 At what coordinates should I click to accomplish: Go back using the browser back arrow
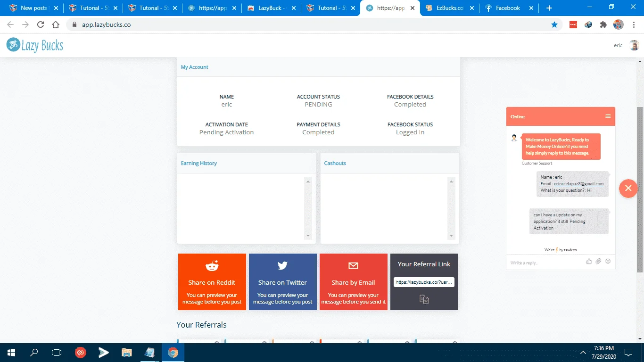tap(10, 25)
